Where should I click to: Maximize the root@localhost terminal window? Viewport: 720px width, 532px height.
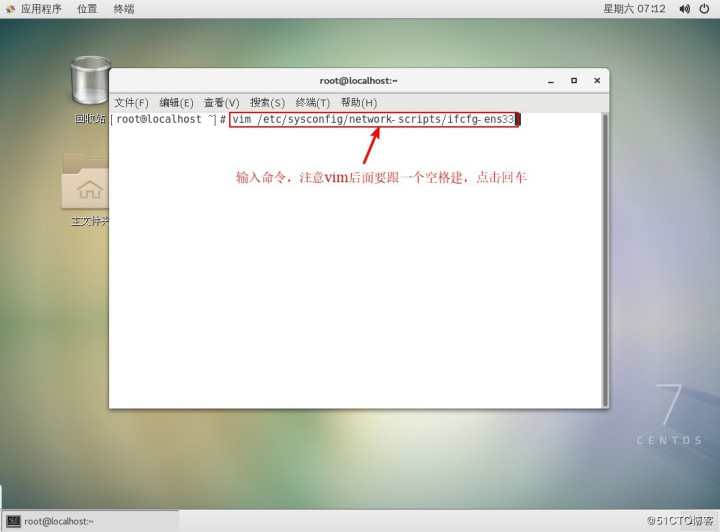point(574,80)
